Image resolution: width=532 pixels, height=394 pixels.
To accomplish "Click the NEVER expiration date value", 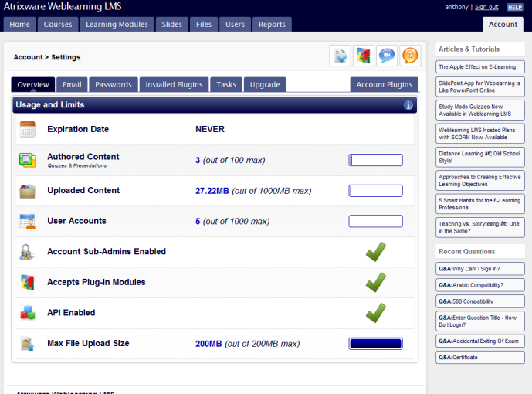I will (210, 129).
